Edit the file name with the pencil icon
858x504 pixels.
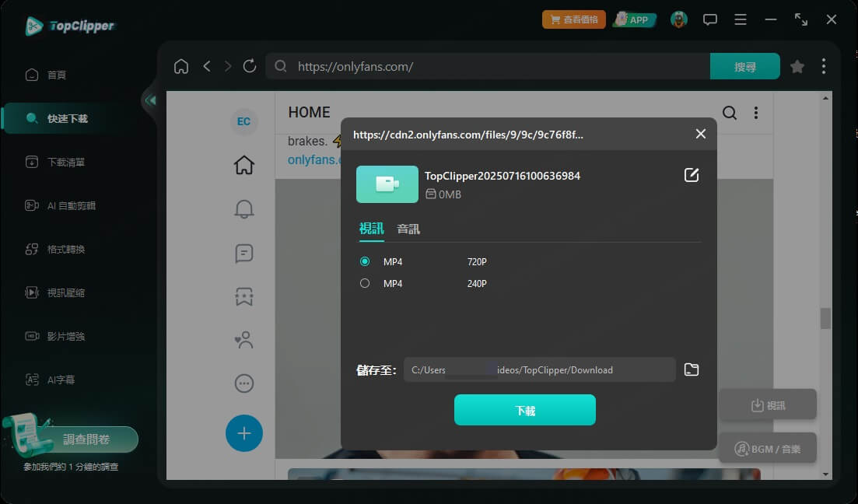(692, 175)
